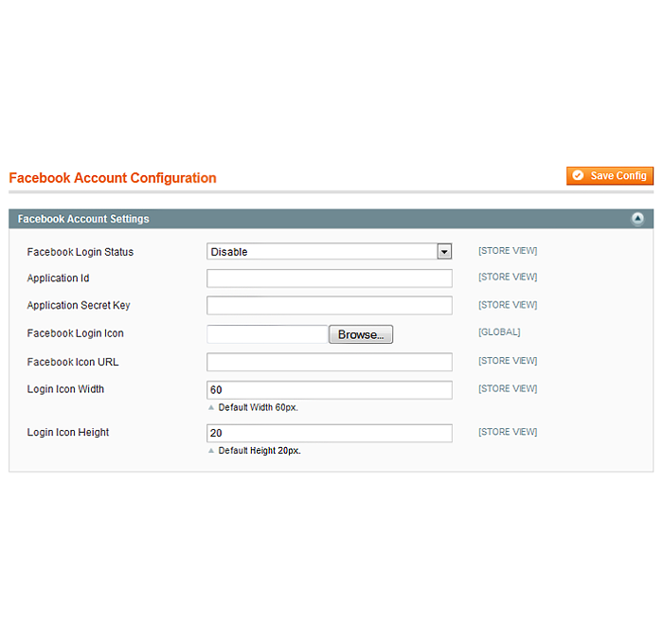This screenshot has height=644, width=663.
Task: Click the Application Secret Key label
Action: pyautogui.click(x=79, y=305)
